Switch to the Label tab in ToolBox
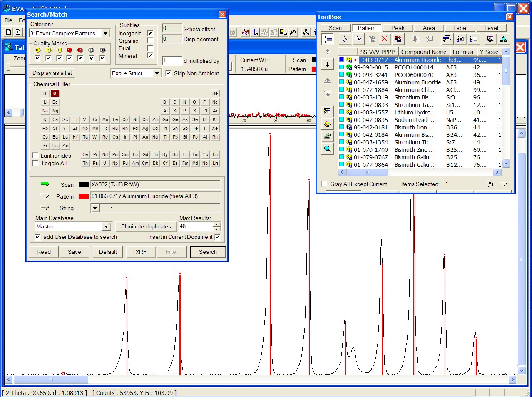Screen dimensions: 532x397 460,28
